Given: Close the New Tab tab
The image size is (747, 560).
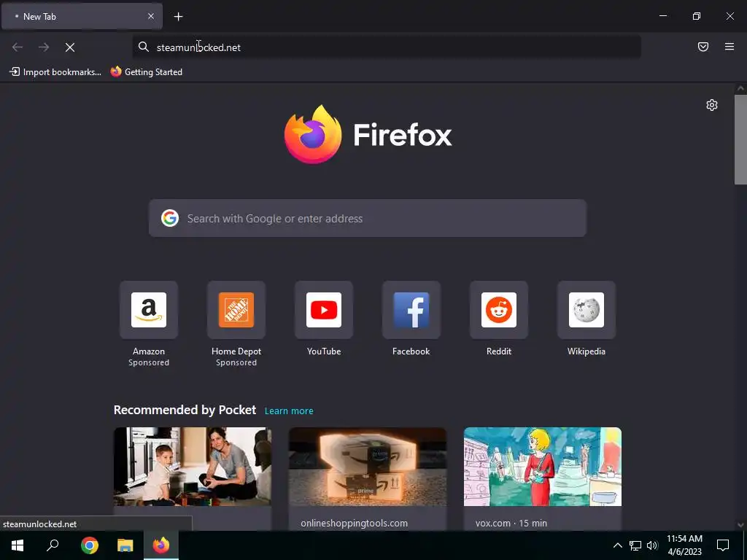Looking at the screenshot, I should (151, 16).
